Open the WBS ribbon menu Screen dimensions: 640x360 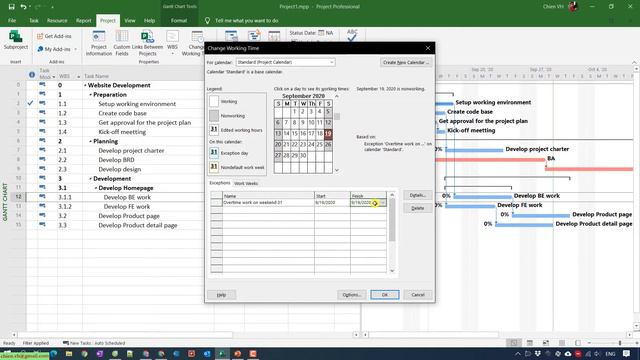point(172,43)
